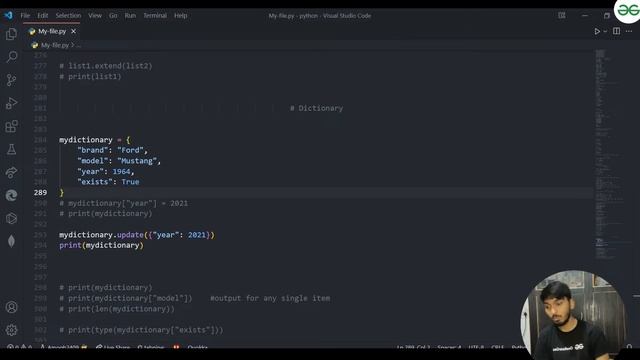Click the active print(mydictionary) line 294
640x360 pixels.
tap(101, 245)
